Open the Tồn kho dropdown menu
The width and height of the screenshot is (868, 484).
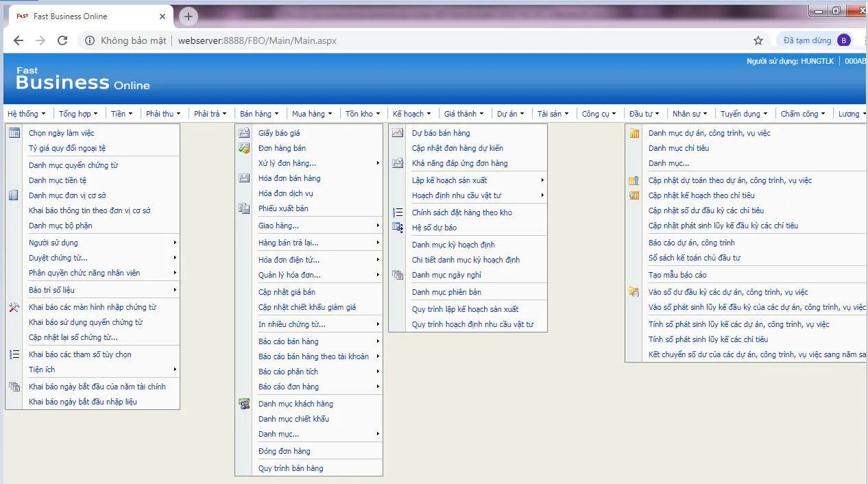(363, 114)
